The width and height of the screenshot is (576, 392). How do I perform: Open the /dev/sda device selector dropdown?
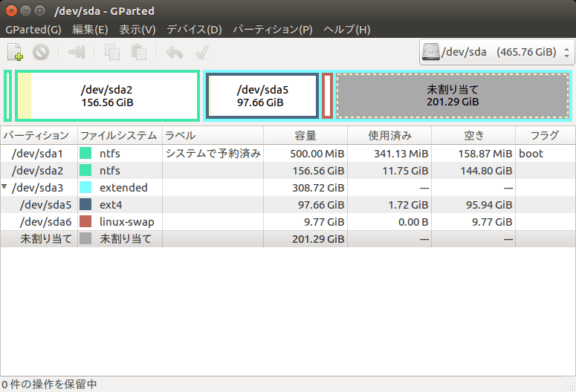point(497,52)
